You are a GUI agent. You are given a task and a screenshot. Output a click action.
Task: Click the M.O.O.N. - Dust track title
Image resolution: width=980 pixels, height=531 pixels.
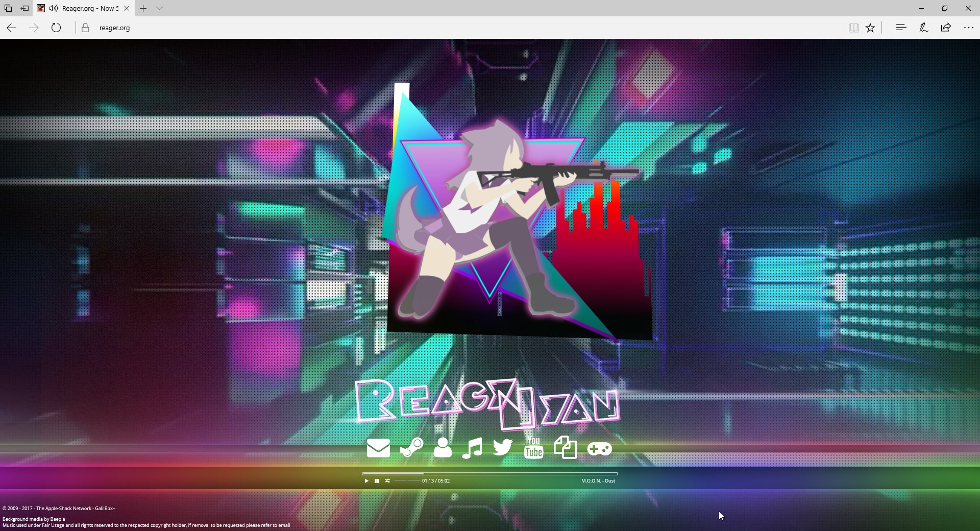tap(598, 481)
